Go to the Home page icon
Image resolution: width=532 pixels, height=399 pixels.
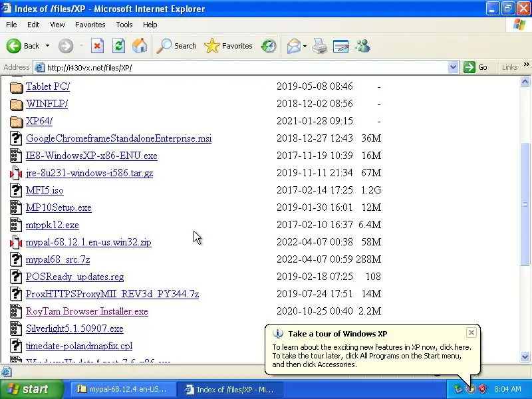pos(140,46)
